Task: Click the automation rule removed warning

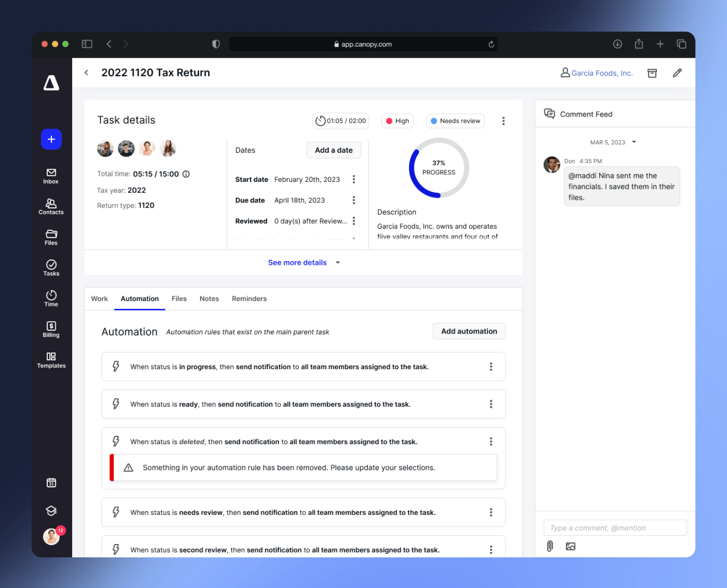Action: (303, 468)
